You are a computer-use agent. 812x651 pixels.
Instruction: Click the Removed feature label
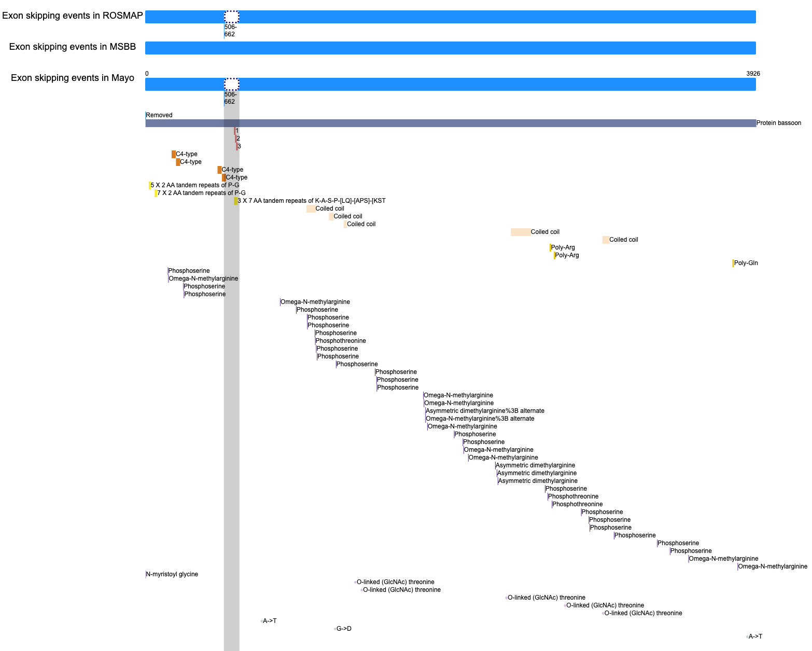(159, 115)
